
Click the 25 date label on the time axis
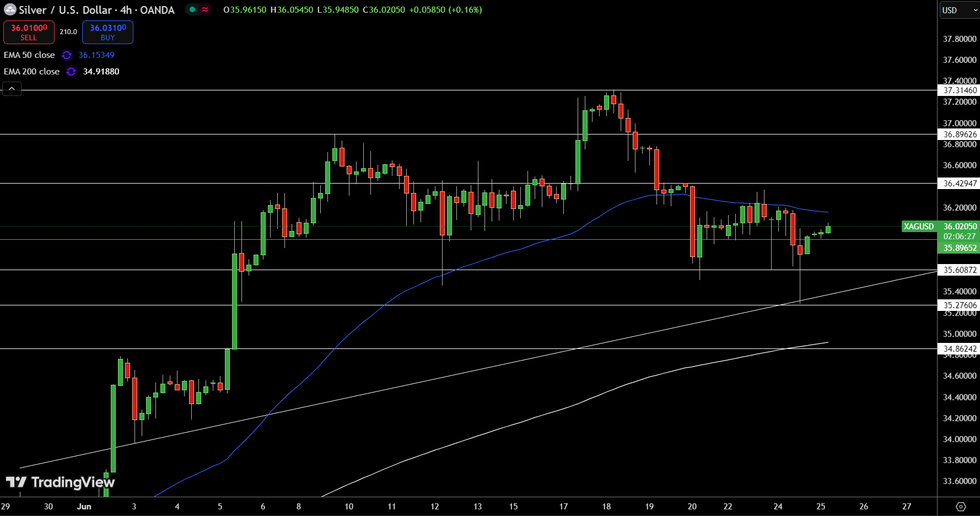pos(821,506)
